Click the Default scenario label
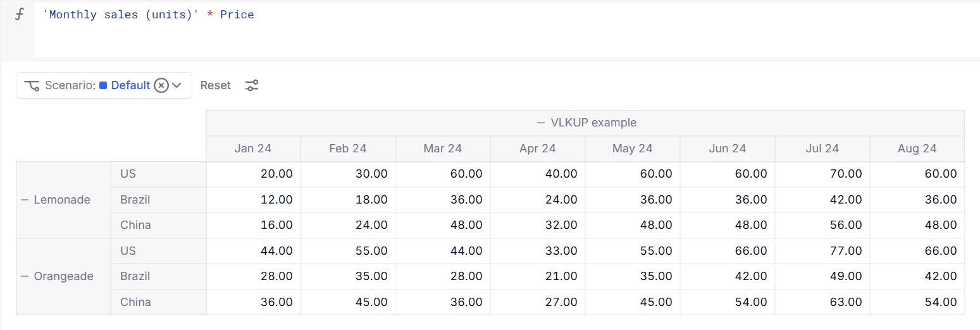Screen dimensions: 980x330 point(130,85)
